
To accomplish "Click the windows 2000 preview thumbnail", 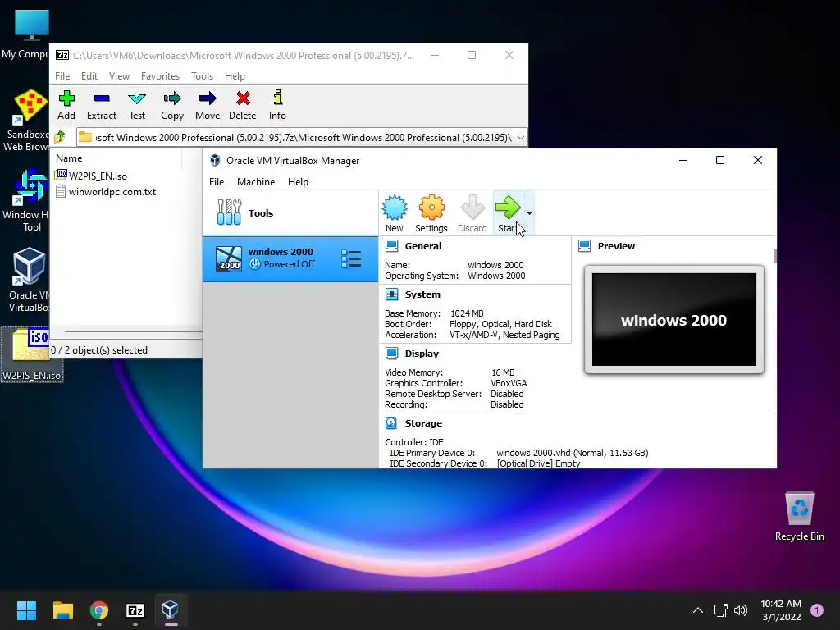I will click(674, 319).
